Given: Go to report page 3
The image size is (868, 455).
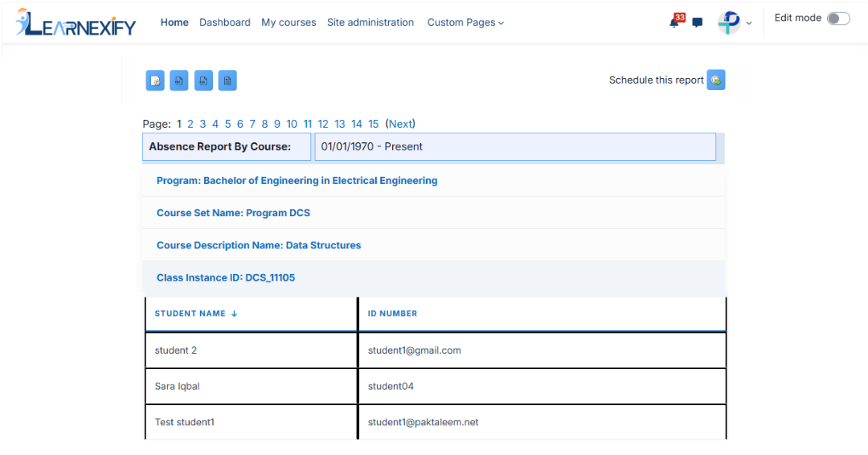Looking at the screenshot, I should [203, 124].
